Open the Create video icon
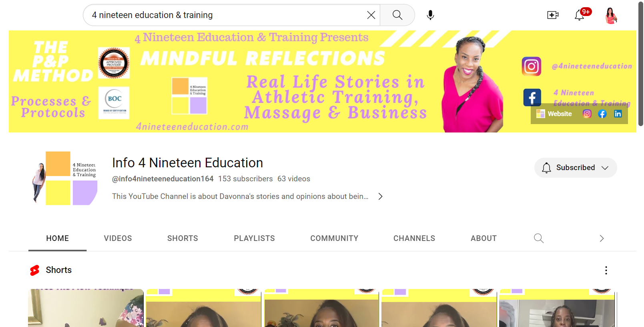This screenshot has height=327, width=644. [553, 15]
